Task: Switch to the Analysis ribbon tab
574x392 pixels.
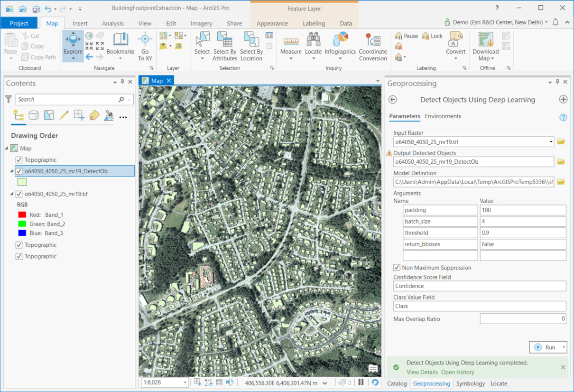Action: point(112,23)
